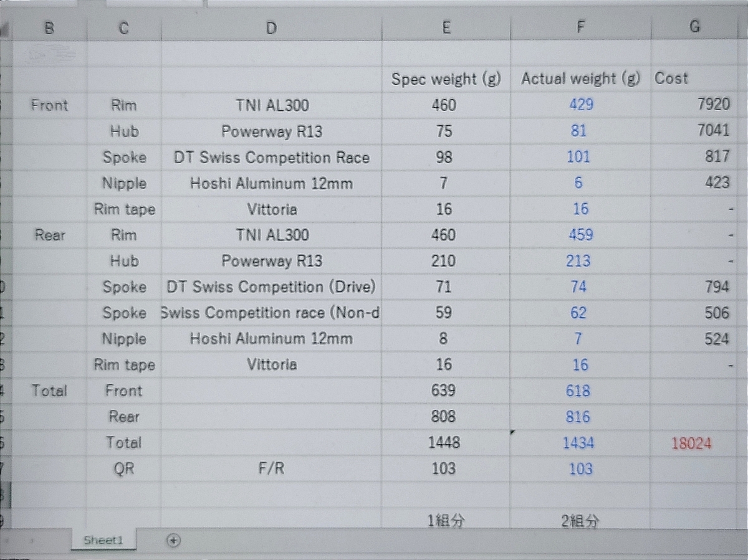Viewport: 748px width, 560px height.
Task: Select actual weight total cell 816
Action: [x=580, y=417]
